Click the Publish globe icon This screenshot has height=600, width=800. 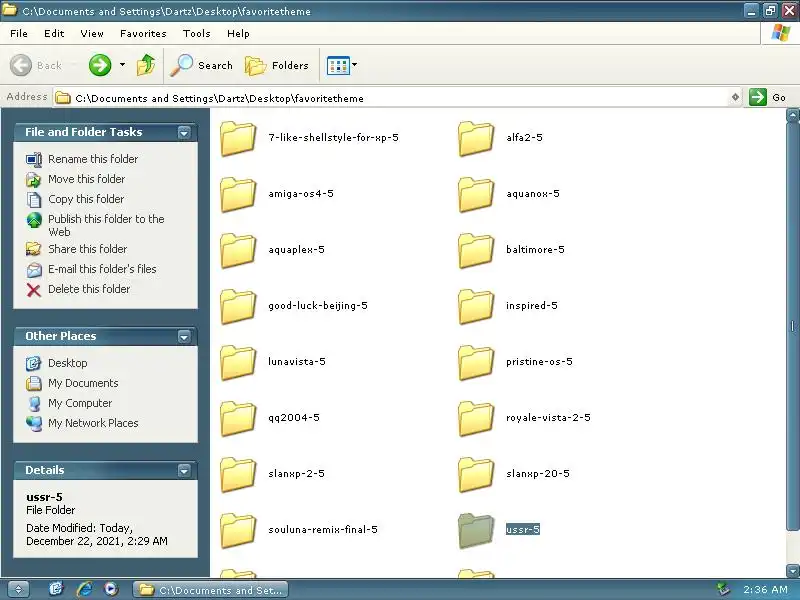(x=34, y=220)
